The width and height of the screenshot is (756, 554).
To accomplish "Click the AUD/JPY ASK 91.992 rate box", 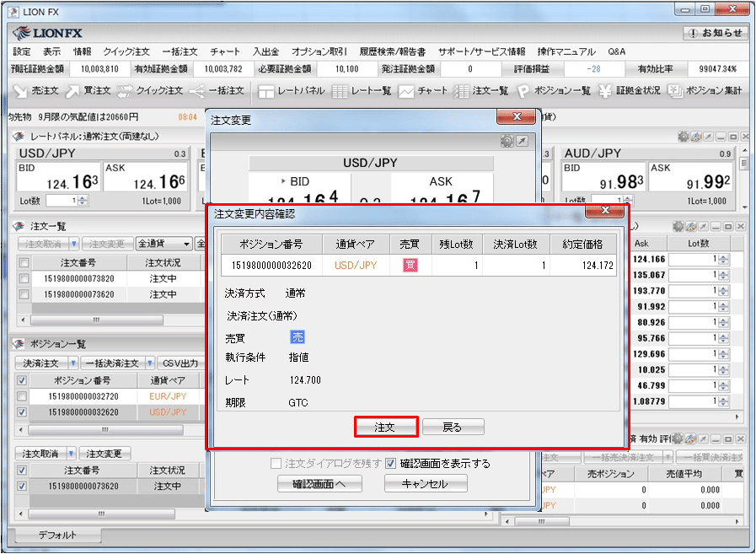I will click(x=690, y=176).
